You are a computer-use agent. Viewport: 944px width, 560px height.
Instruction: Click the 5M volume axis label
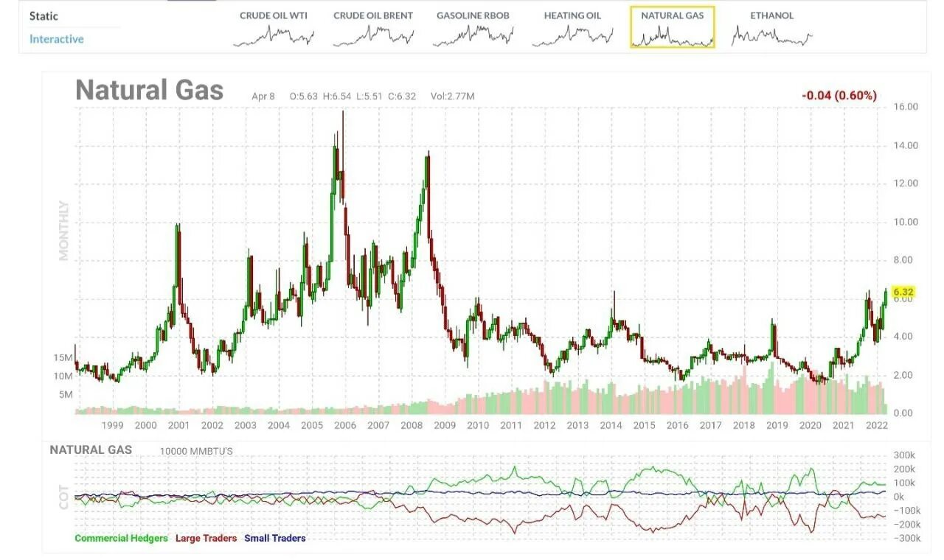click(66, 394)
